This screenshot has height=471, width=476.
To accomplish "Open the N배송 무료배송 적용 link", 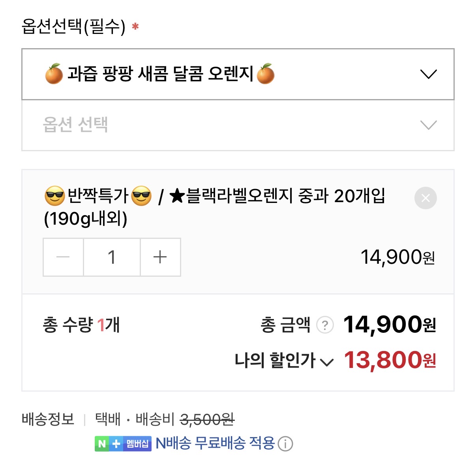I will [215, 443].
